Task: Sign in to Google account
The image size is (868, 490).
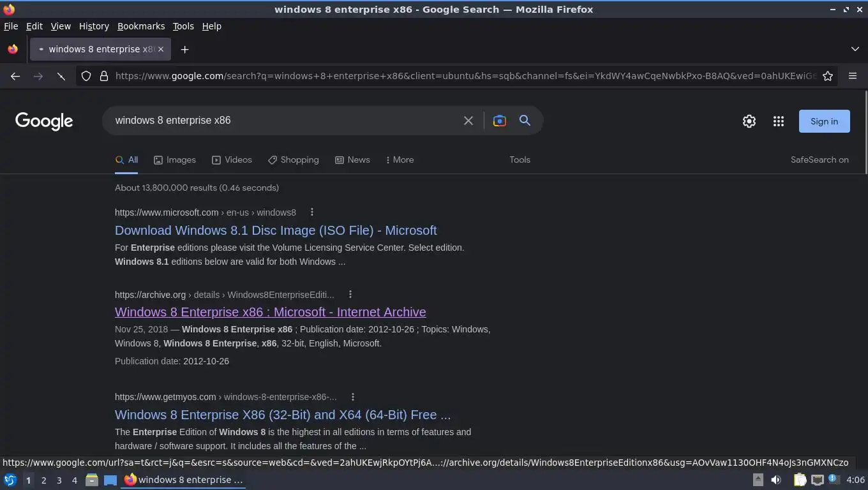Action: click(x=824, y=121)
